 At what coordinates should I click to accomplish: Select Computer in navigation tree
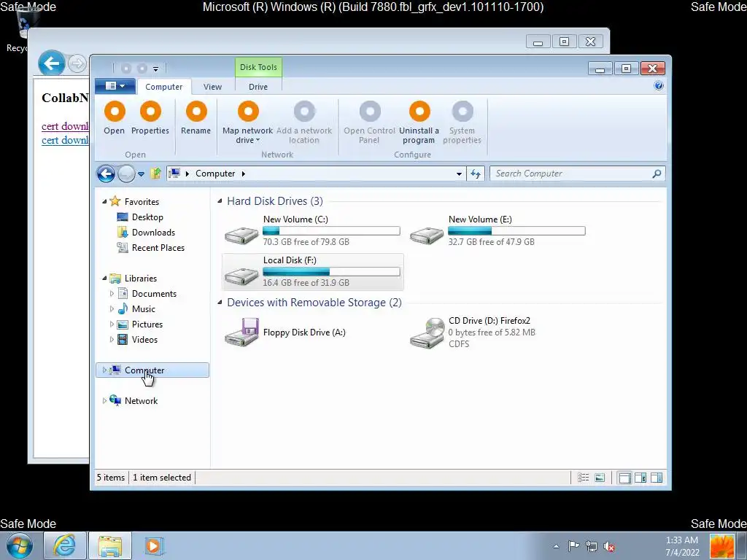coord(152,370)
